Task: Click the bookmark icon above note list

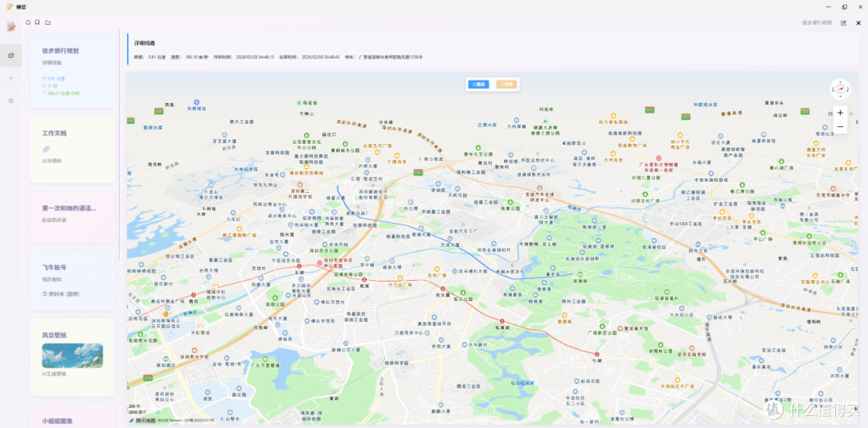Action: click(37, 23)
